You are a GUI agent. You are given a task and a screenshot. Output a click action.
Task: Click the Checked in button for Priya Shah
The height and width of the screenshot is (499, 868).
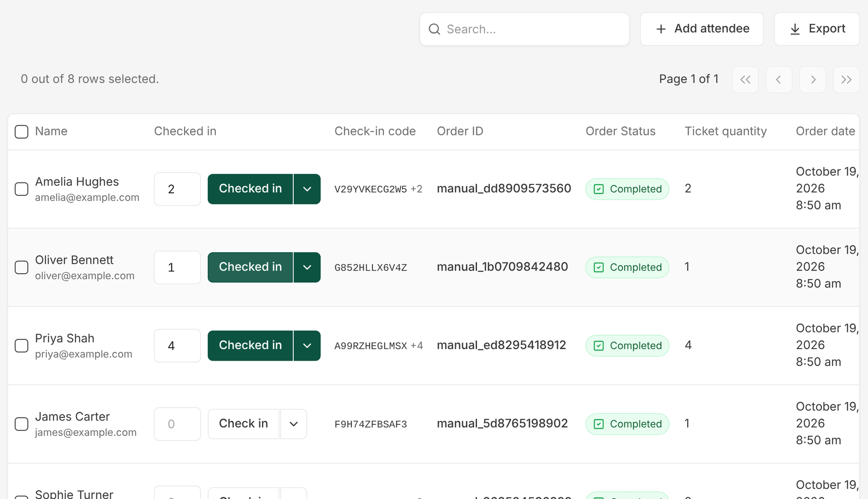[x=250, y=346]
